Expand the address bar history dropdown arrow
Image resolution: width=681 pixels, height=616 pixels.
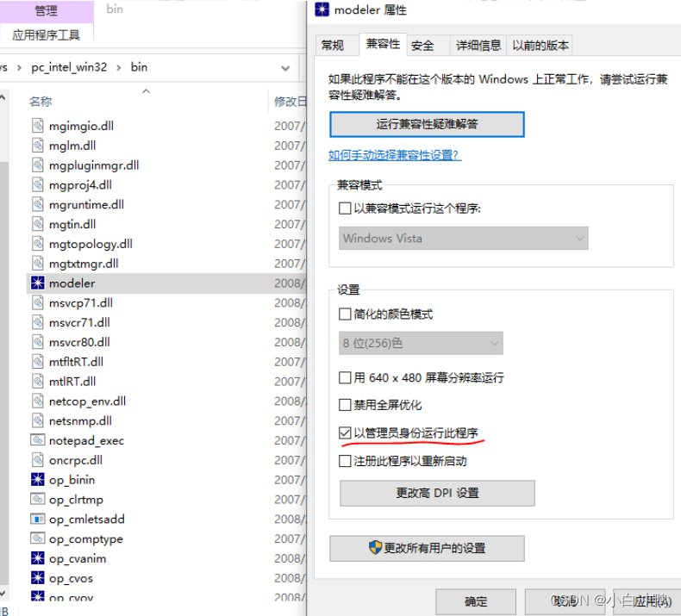pyautogui.click(x=285, y=68)
